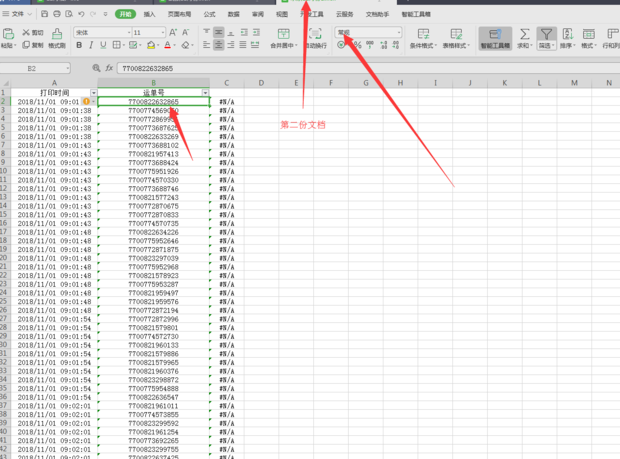Toggle Italic formatting

click(x=91, y=45)
